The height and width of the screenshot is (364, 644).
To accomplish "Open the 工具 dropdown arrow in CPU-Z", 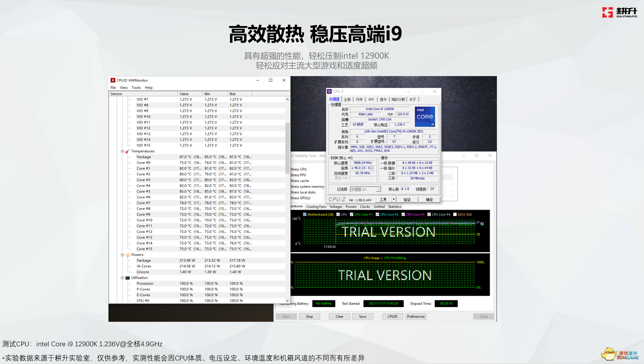I will coord(394,199).
